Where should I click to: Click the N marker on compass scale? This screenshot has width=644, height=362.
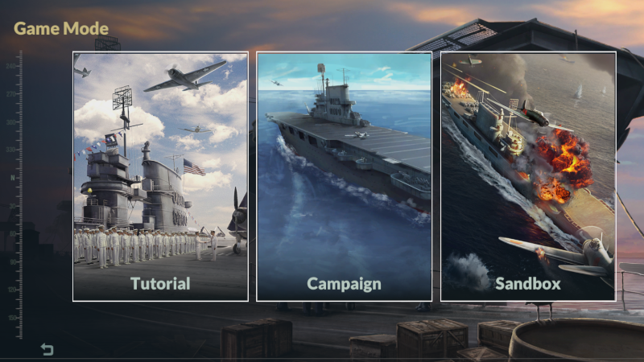(x=12, y=178)
